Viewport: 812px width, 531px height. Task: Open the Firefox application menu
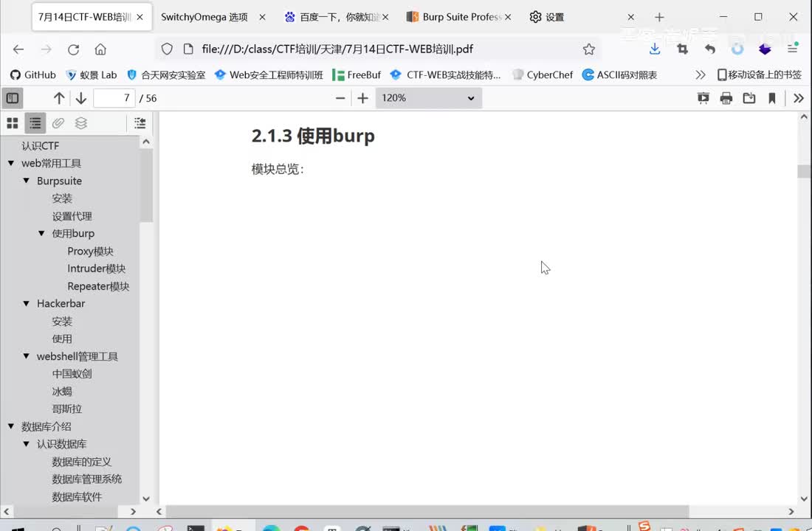pos(792,49)
